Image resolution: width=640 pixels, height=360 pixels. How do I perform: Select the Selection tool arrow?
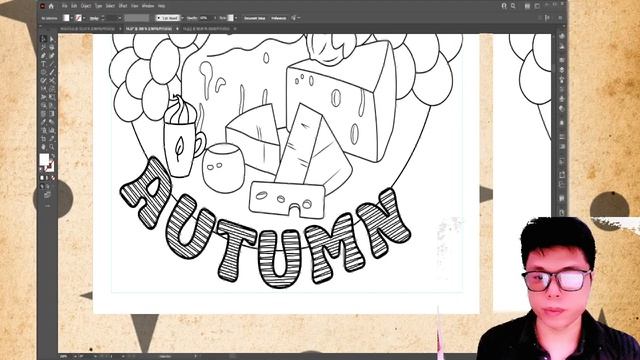[44, 39]
